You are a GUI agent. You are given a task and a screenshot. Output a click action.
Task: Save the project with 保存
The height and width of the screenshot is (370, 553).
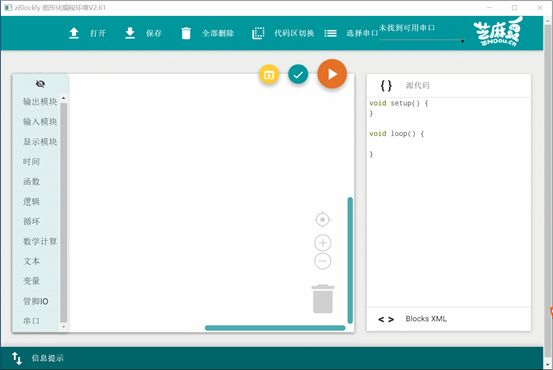pos(154,33)
